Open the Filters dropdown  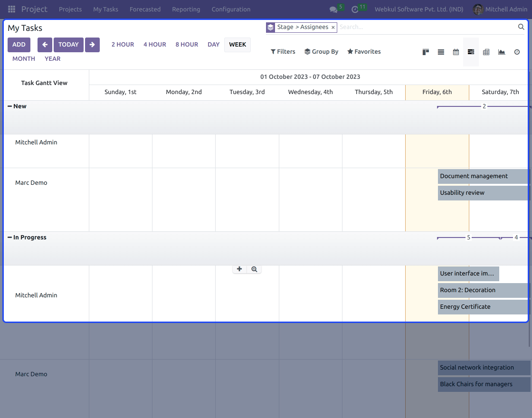click(283, 51)
